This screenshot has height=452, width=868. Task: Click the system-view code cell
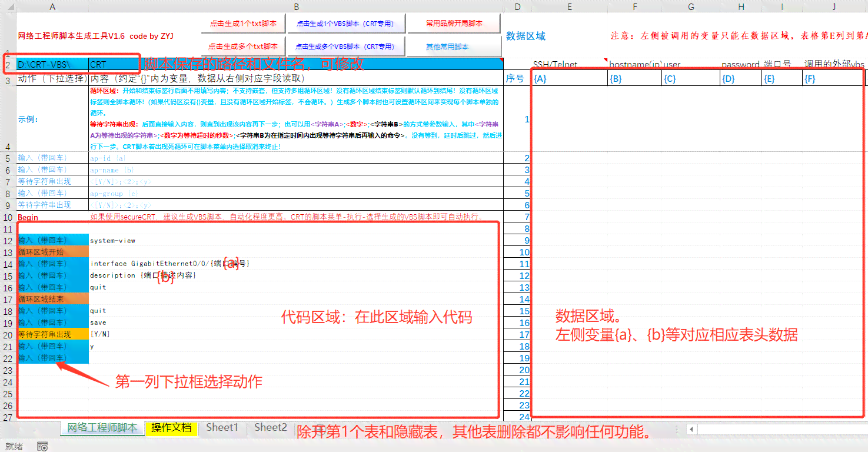[296, 241]
